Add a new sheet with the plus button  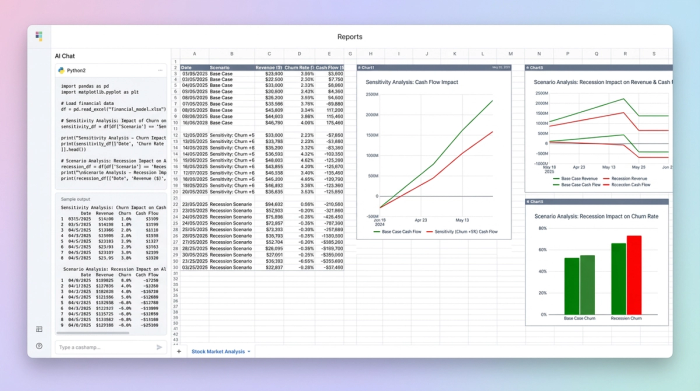pyautogui.click(x=179, y=351)
